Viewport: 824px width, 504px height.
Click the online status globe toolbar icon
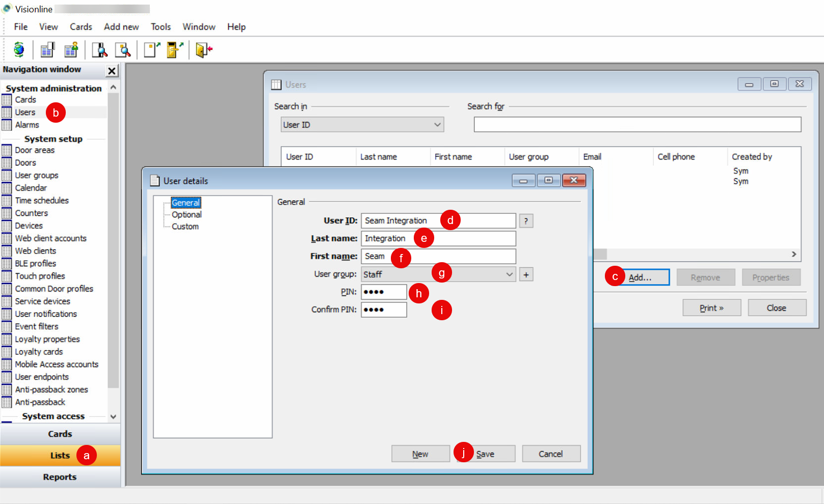(x=18, y=50)
